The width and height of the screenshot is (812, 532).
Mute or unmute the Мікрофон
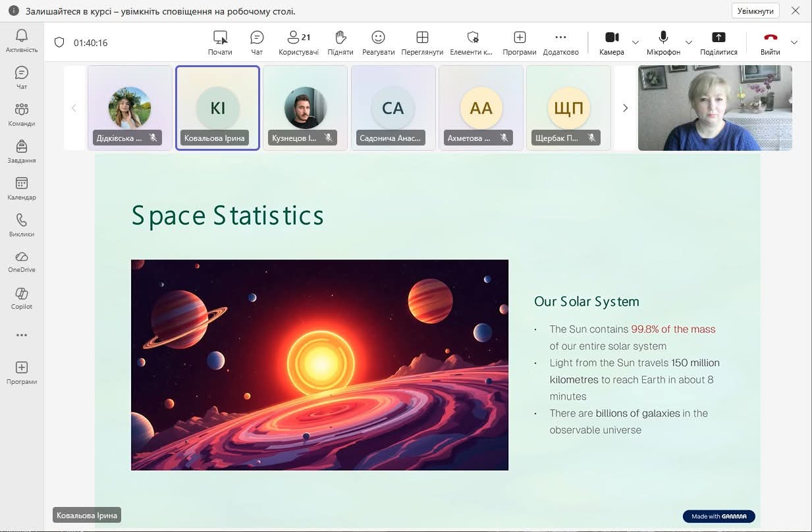(663, 42)
